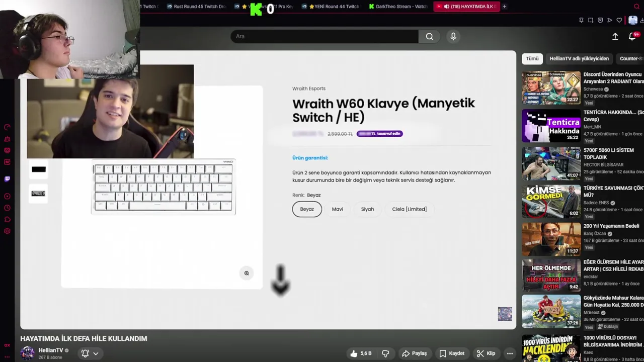
Task: Open the Twitch panel in Opera sidebar
Action: click(x=7, y=178)
